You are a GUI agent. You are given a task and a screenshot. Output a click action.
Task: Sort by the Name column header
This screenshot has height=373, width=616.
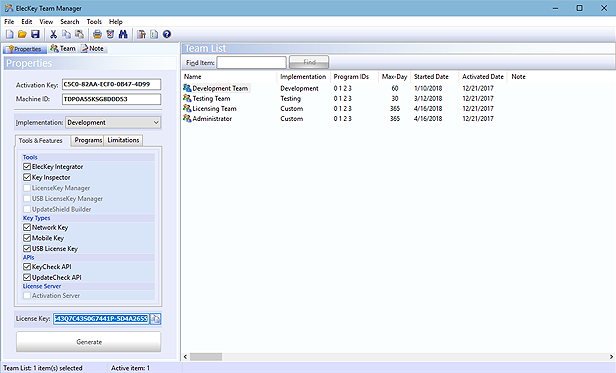[x=229, y=77]
